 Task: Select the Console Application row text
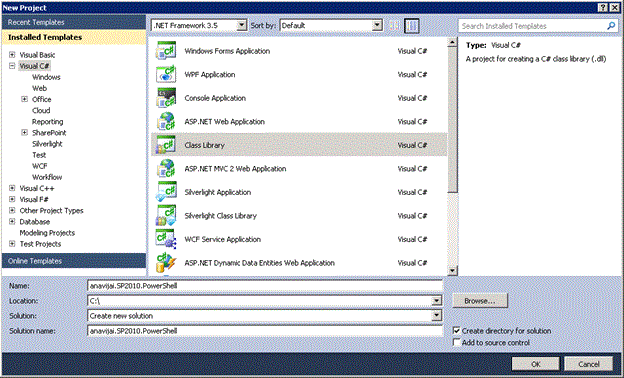[215, 98]
